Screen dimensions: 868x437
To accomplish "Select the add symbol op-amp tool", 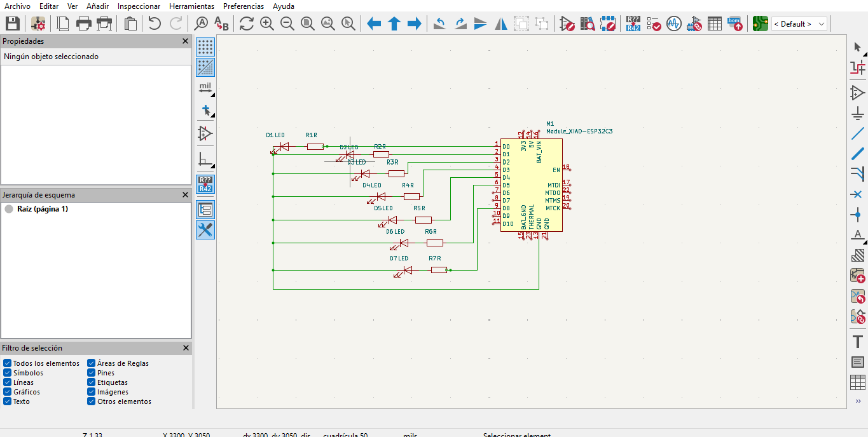I will coord(858,93).
